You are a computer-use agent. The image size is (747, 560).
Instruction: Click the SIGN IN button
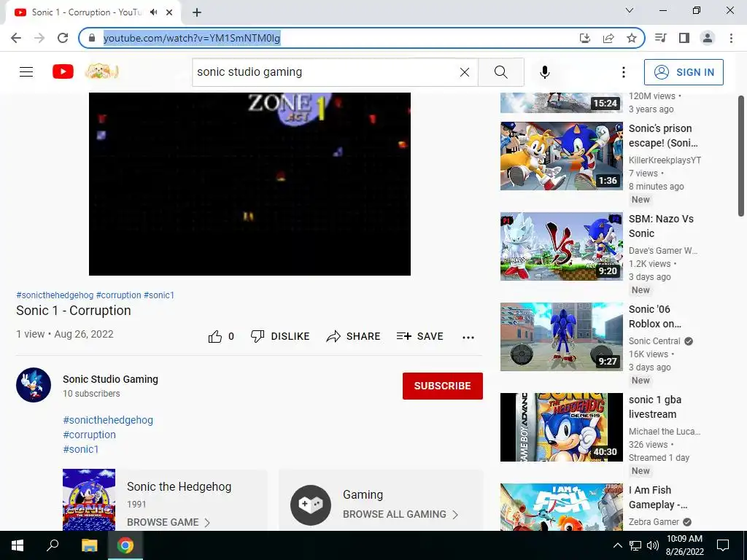click(684, 72)
